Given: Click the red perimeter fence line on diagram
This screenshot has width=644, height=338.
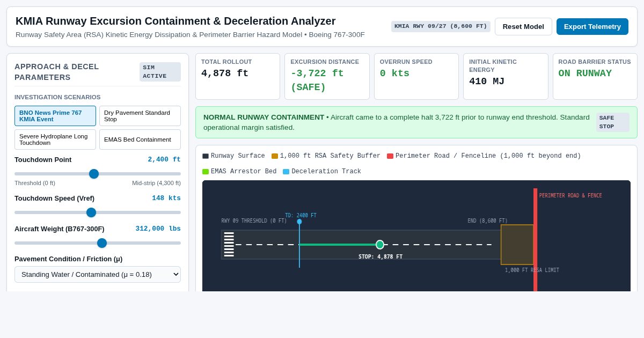Looking at the screenshot, I should [x=535, y=240].
